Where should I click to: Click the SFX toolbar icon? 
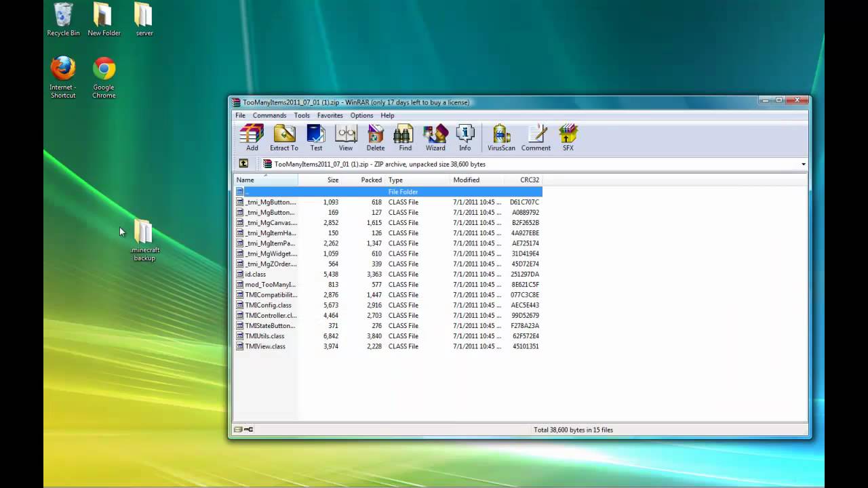click(568, 138)
